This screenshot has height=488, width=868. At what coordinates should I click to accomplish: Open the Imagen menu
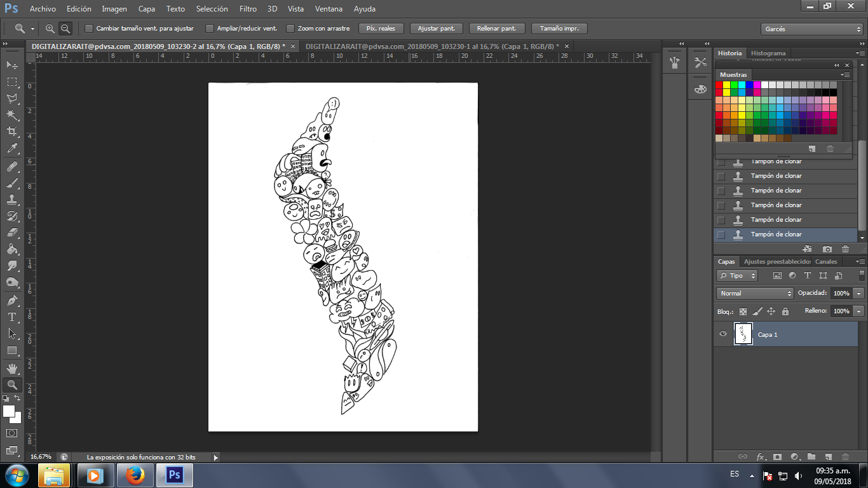coord(114,9)
